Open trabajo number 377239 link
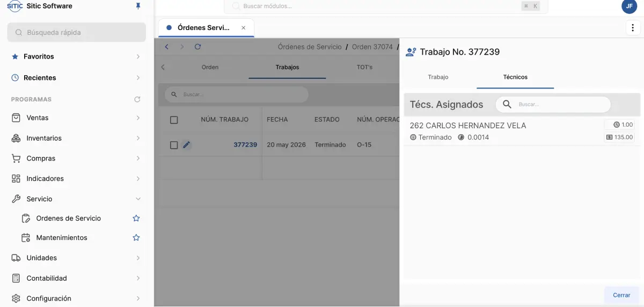The width and height of the screenshot is (644, 307). pos(245,145)
